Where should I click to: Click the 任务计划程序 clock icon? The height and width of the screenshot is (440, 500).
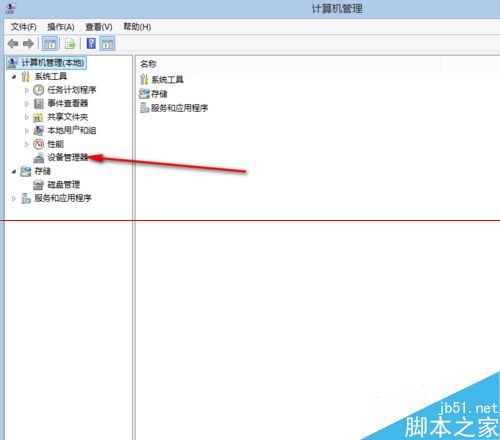pyautogui.click(x=39, y=90)
